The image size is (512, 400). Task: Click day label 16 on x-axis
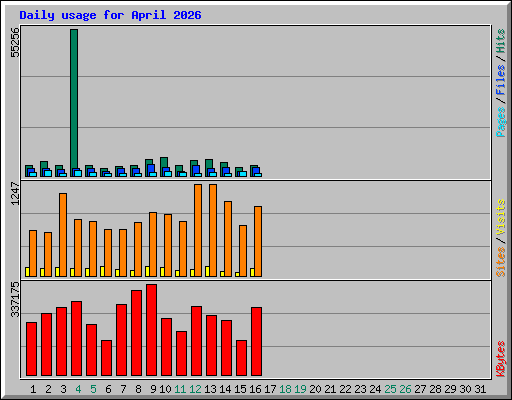255,389
